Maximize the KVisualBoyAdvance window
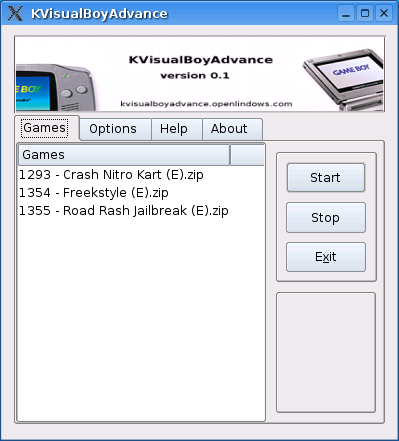 click(365, 13)
